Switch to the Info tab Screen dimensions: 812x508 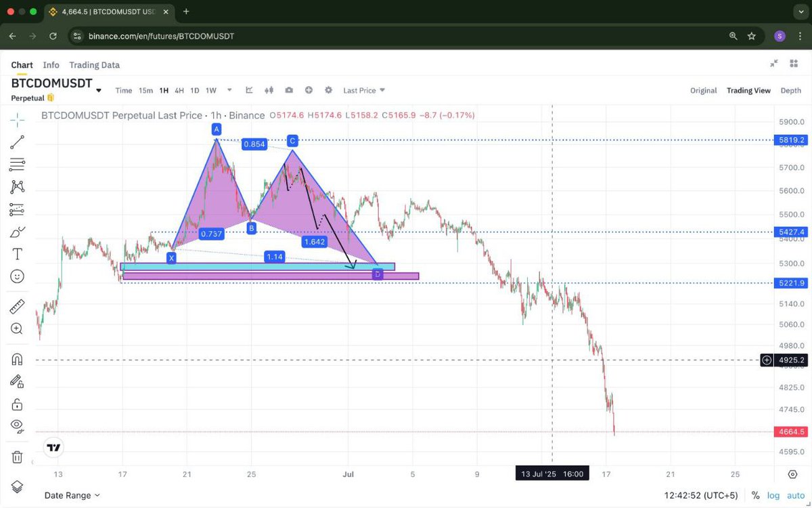coord(51,65)
